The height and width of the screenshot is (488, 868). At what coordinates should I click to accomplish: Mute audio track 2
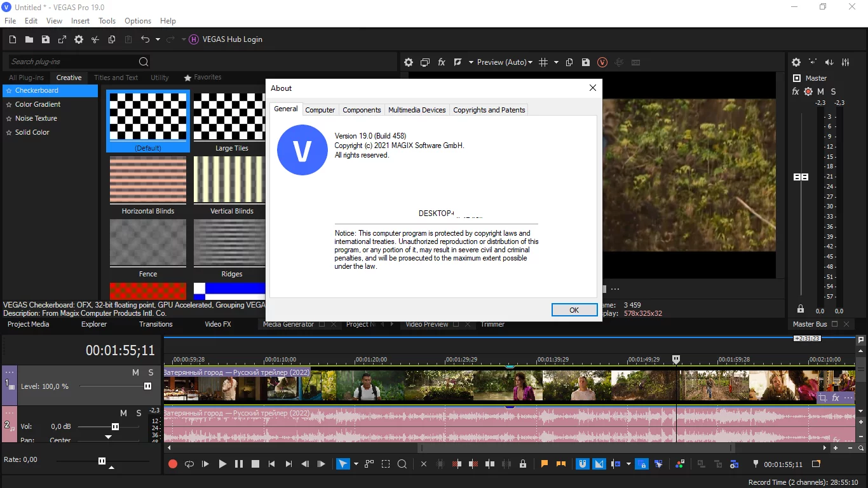click(x=123, y=413)
